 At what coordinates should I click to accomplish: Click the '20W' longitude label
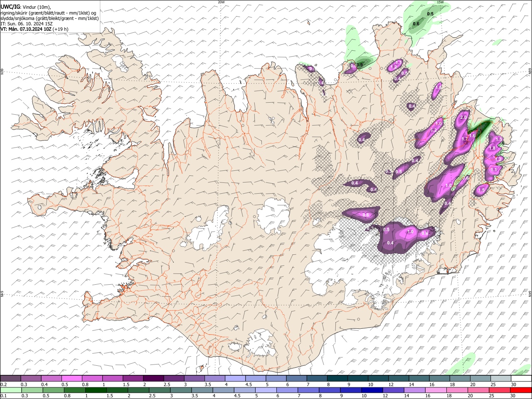pos(221,2)
